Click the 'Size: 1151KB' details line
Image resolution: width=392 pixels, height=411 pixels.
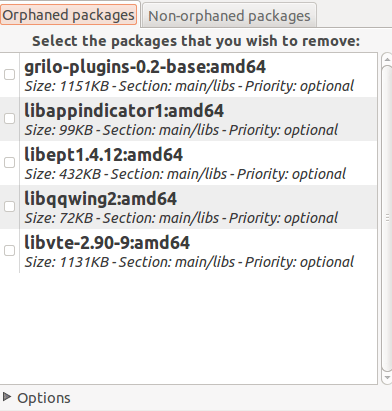pyautogui.click(x=189, y=86)
